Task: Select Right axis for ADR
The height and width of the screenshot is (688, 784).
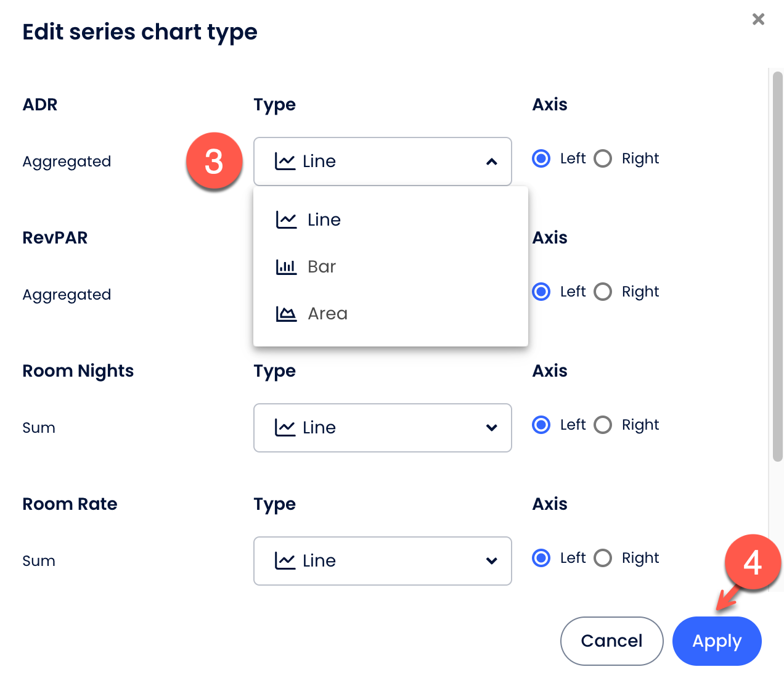Action: [x=603, y=159]
